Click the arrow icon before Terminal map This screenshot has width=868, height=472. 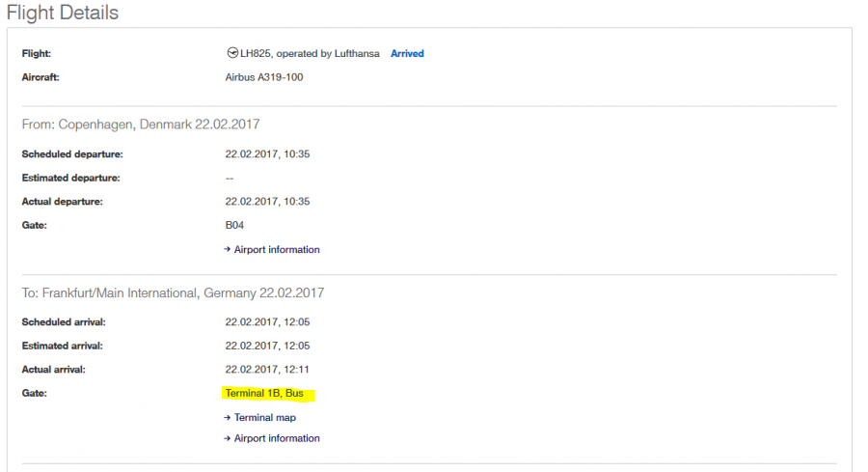tap(228, 418)
